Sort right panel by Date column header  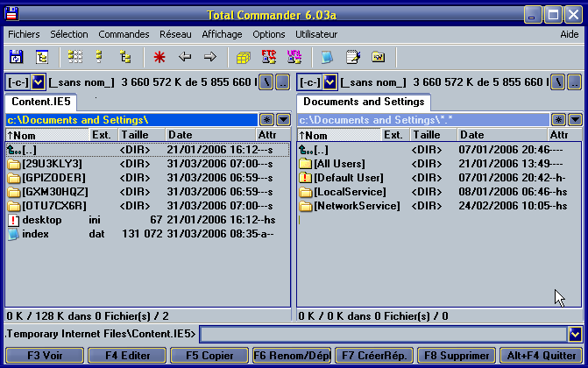pyautogui.click(x=502, y=135)
